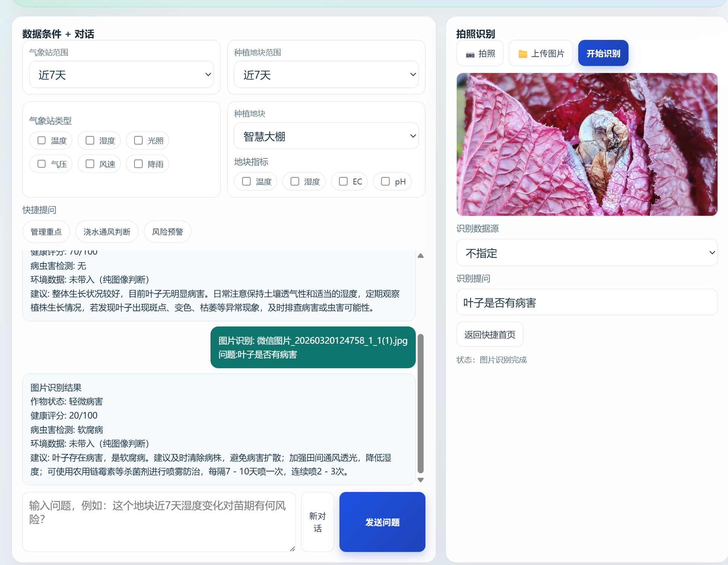The width and height of the screenshot is (728, 565).
Task: Click the camera icon on 拍照 button
Action: 470,54
